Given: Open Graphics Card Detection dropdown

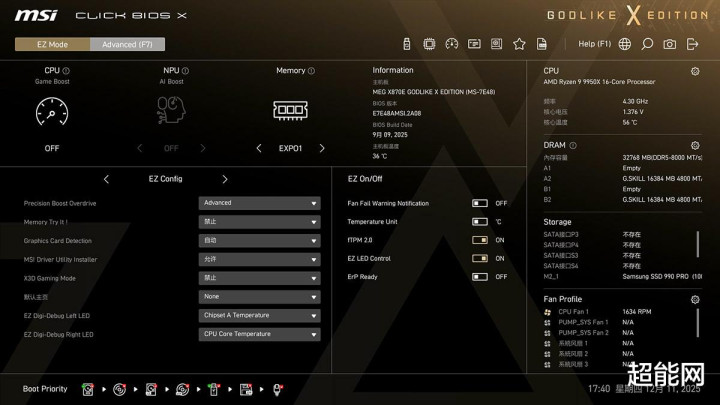Looking at the screenshot, I should coord(259,241).
